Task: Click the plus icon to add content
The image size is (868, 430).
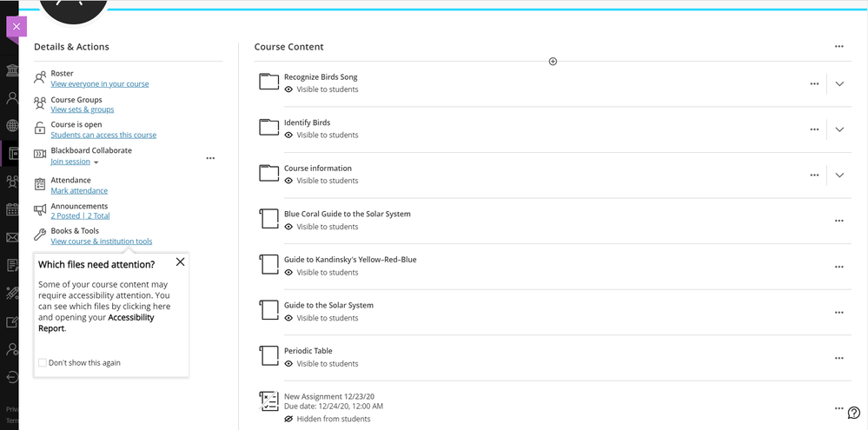Action: pos(553,62)
